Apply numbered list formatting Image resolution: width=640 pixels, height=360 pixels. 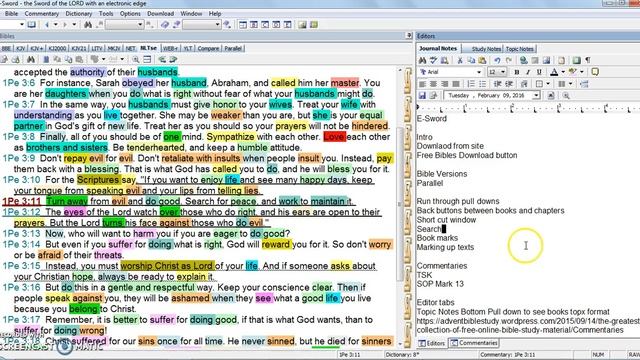coord(471,84)
